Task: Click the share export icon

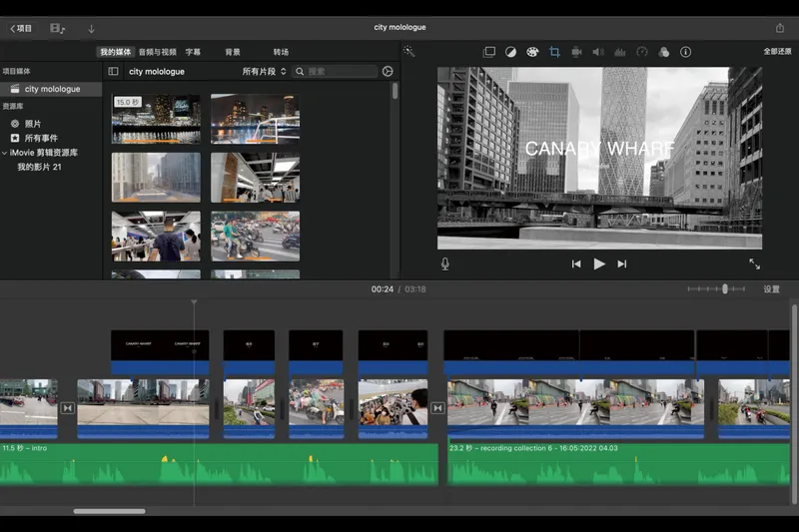Action: pos(780,28)
